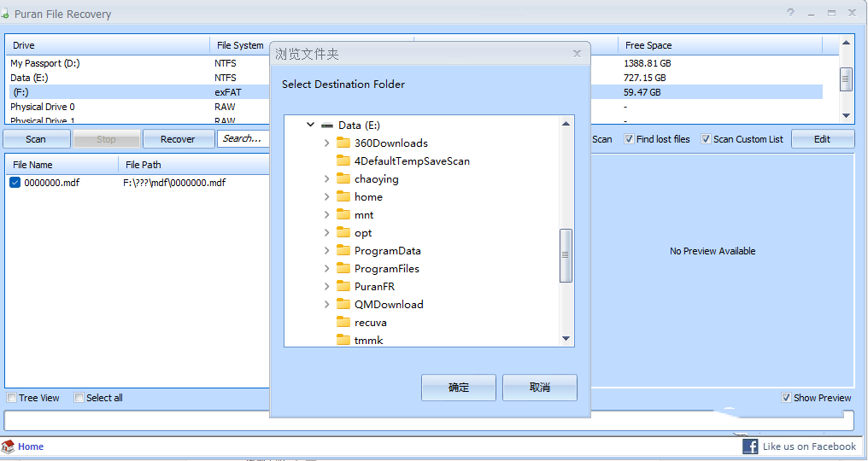
Task: Select the Data (E:) drive icon in tree
Action: pyautogui.click(x=327, y=125)
